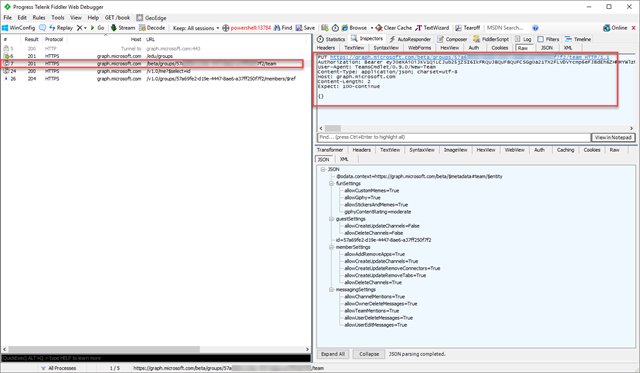Click View in Notepad button
Viewport: 640px width, 373px height.
point(613,138)
